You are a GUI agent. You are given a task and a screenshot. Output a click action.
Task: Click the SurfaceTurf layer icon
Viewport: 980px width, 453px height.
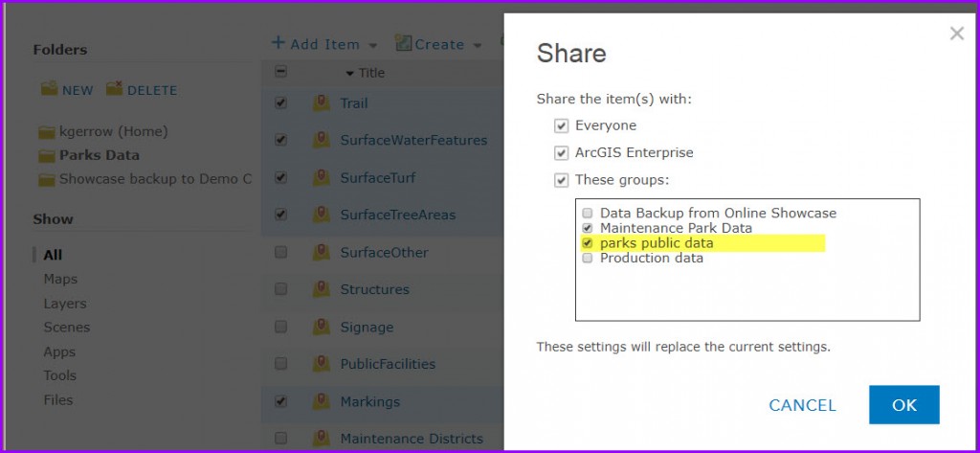point(322,178)
